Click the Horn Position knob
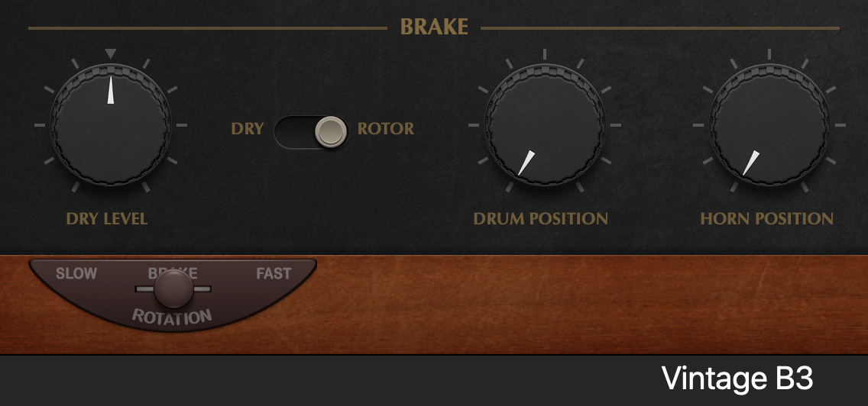The image size is (868, 406). (769, 124)
